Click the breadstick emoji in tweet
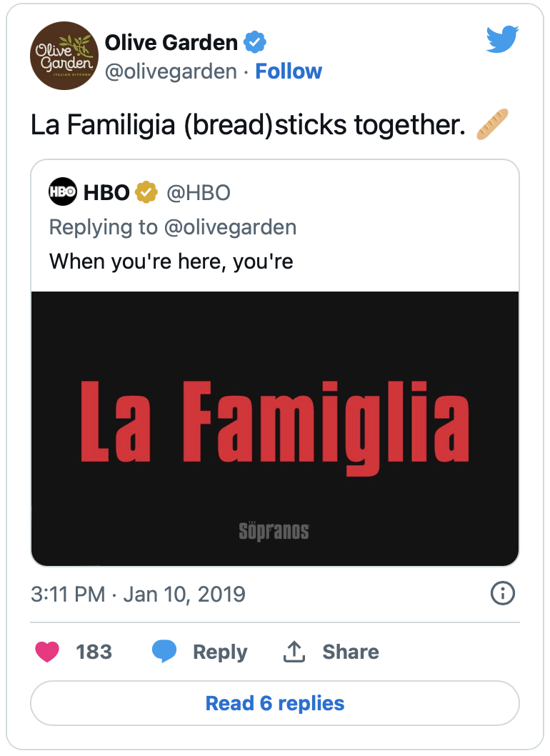The width and height of the screenshot is (550, 756). (492, 124)
